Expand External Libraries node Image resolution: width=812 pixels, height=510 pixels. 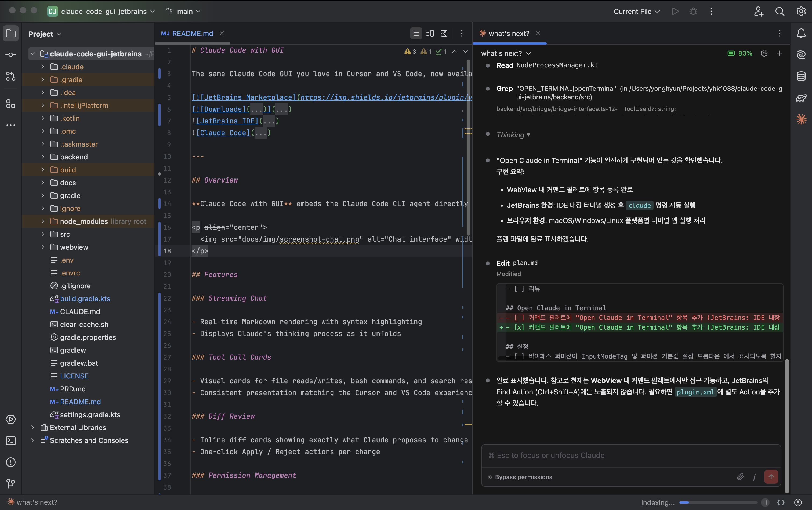pyautogui.click(x=33, y=427)
